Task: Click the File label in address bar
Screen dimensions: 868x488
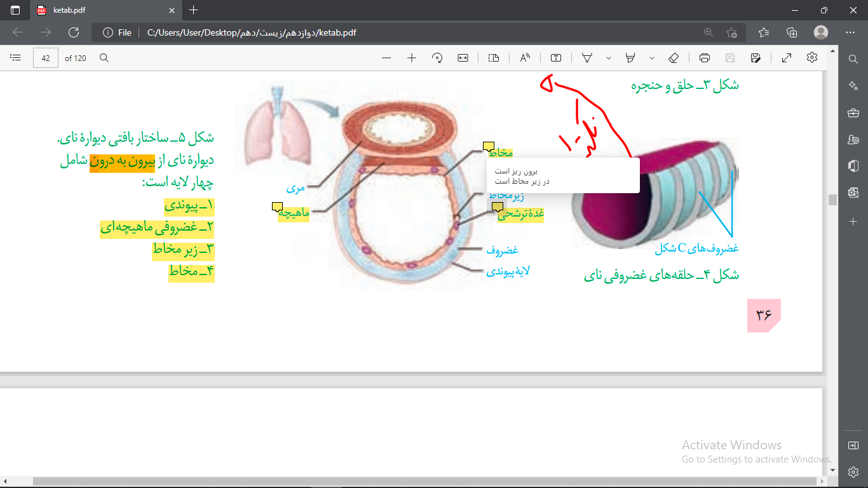Action: click(125, 32)
